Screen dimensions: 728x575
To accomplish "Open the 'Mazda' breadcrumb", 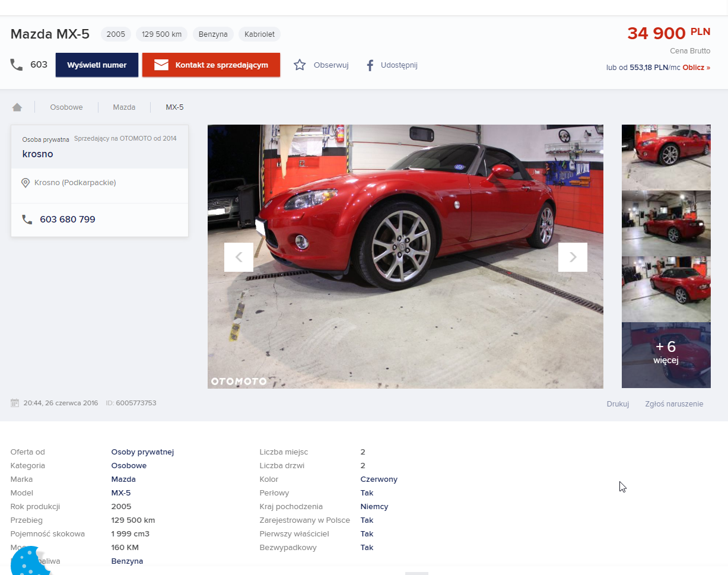I will (x=124, y=107).
